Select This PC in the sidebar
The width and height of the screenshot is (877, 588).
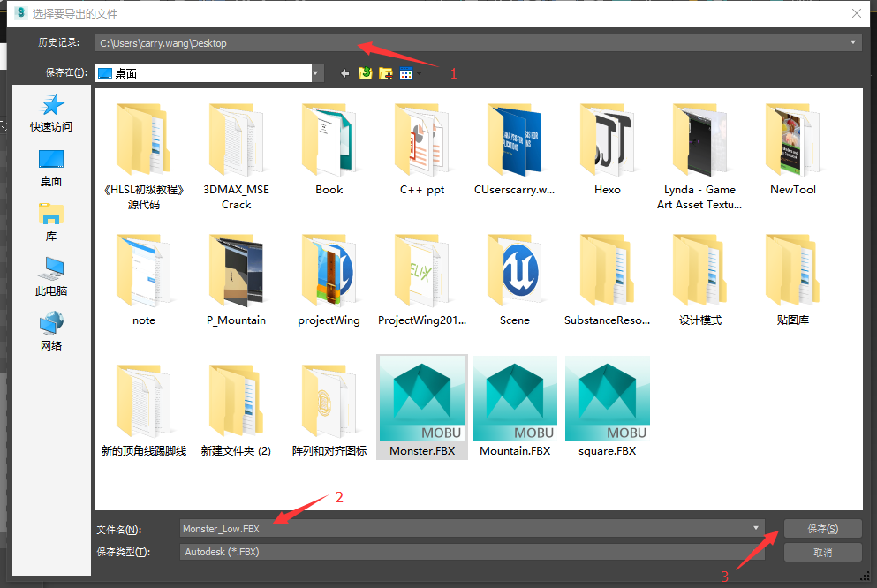51,277
